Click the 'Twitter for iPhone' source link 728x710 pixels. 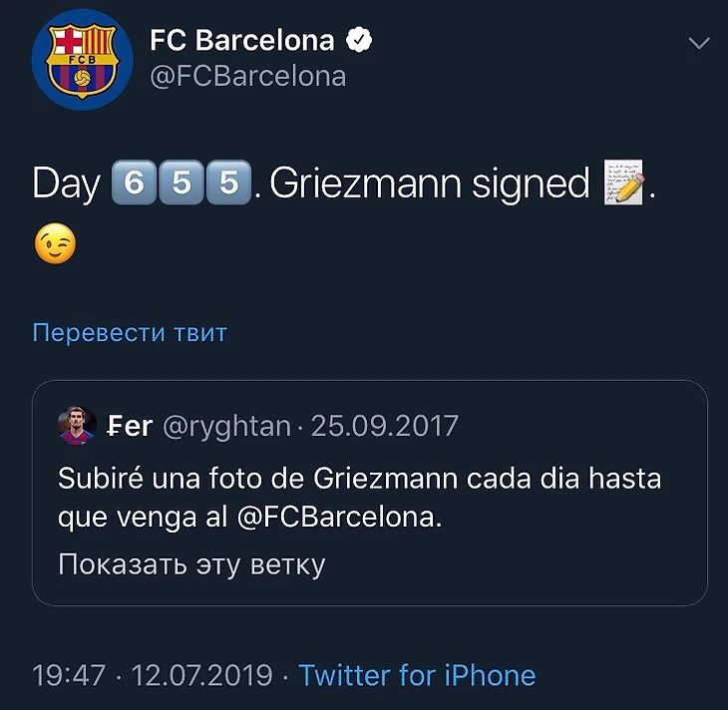point(417,675)
